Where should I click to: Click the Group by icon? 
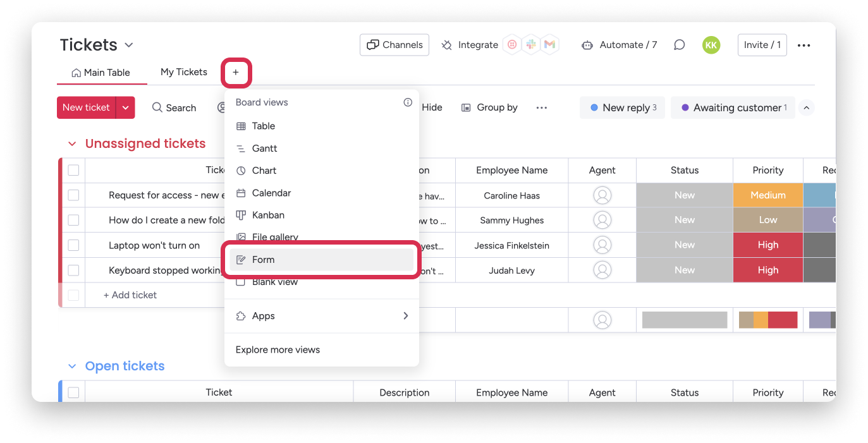point(466,108)
